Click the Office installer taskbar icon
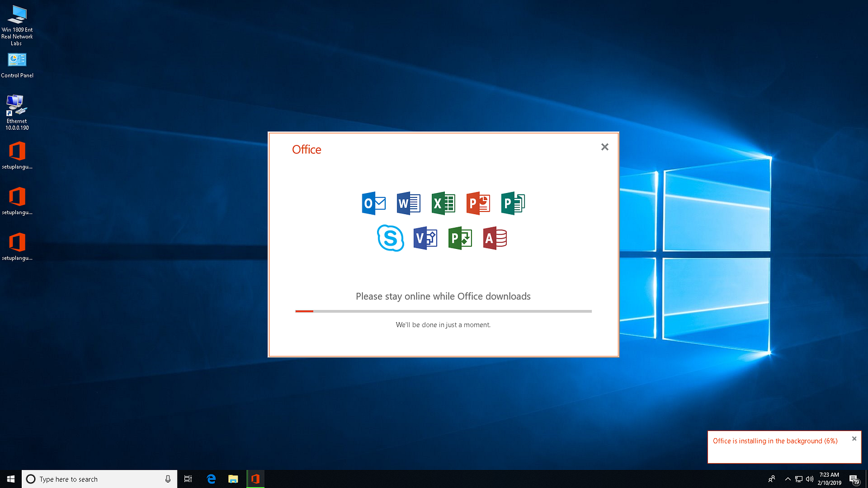 click(x=256, y=479)
